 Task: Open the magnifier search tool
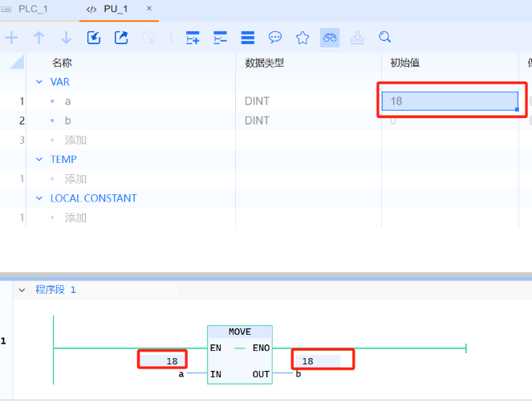tap(385, 38)
